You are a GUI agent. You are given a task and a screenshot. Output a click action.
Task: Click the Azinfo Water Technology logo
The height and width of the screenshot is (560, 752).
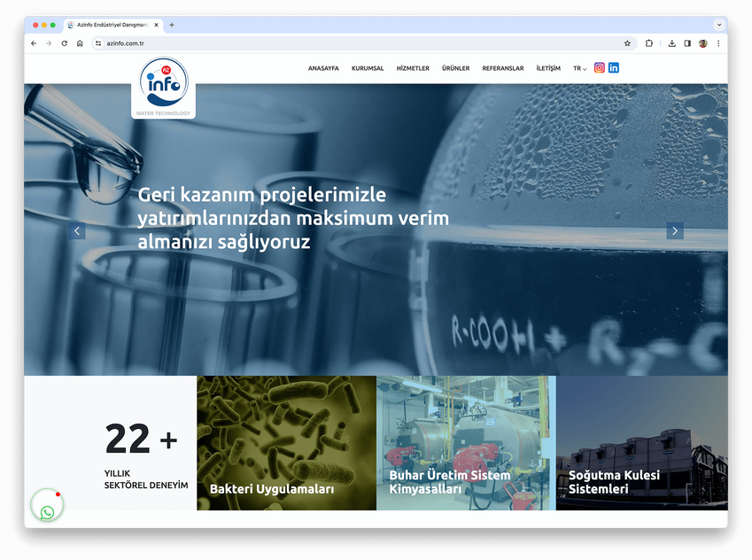(x=164, y=88)
